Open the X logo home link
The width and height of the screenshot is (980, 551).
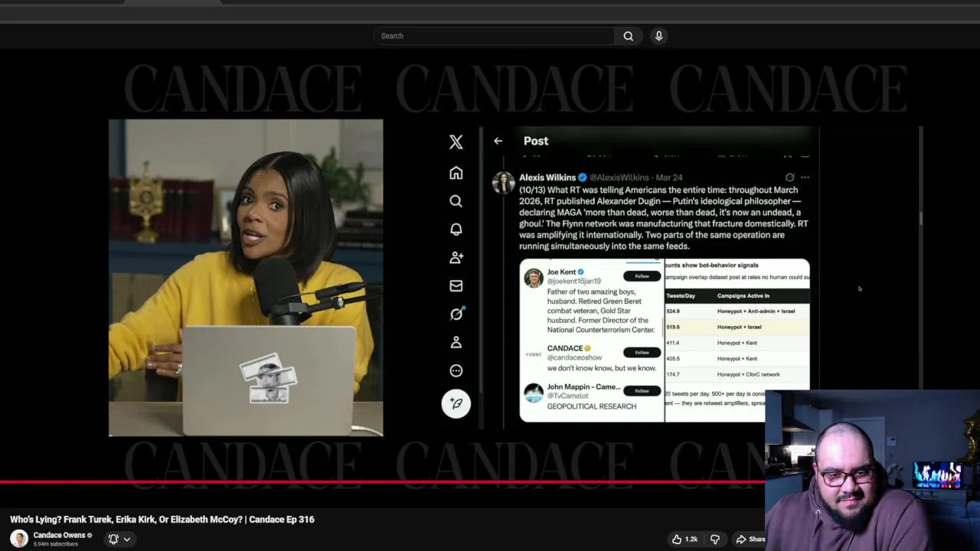(456, 142)
